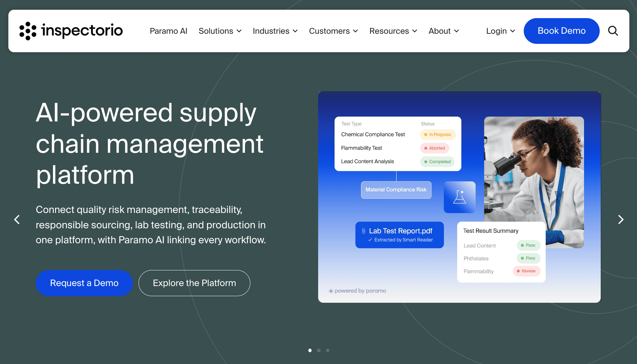The width and height of the screenshot is (637, 364).
Task: Click the powered by paramo text
Action: click(x=357, y=291)
